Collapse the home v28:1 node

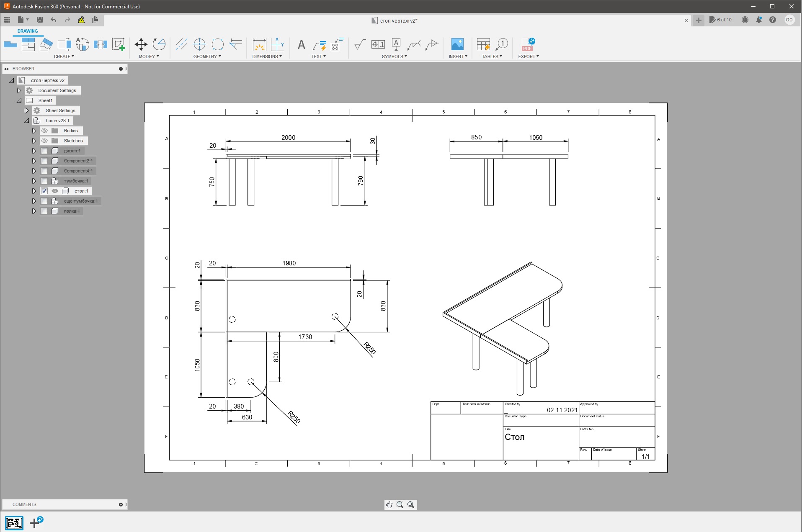point(26,121)
